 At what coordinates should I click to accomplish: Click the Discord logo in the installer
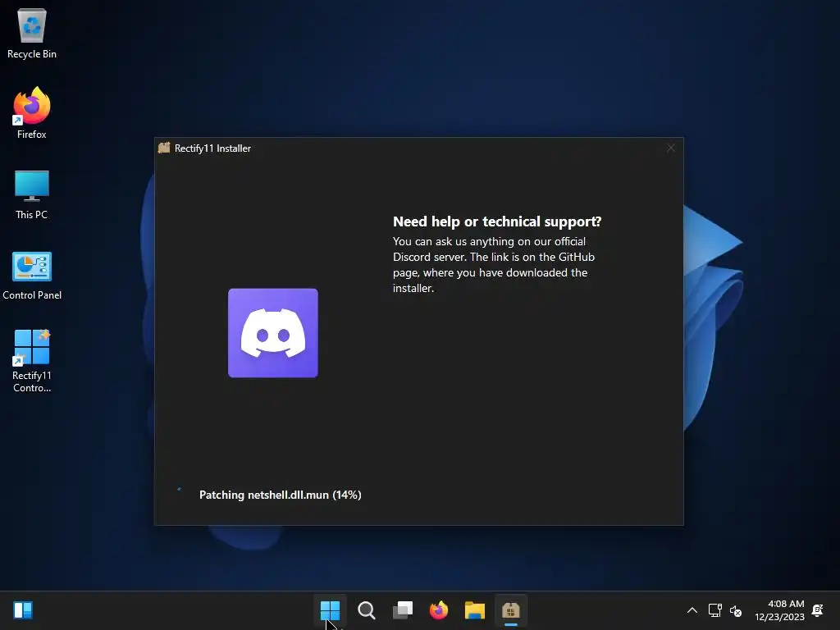pyautogui.click(x=272, y=333)
